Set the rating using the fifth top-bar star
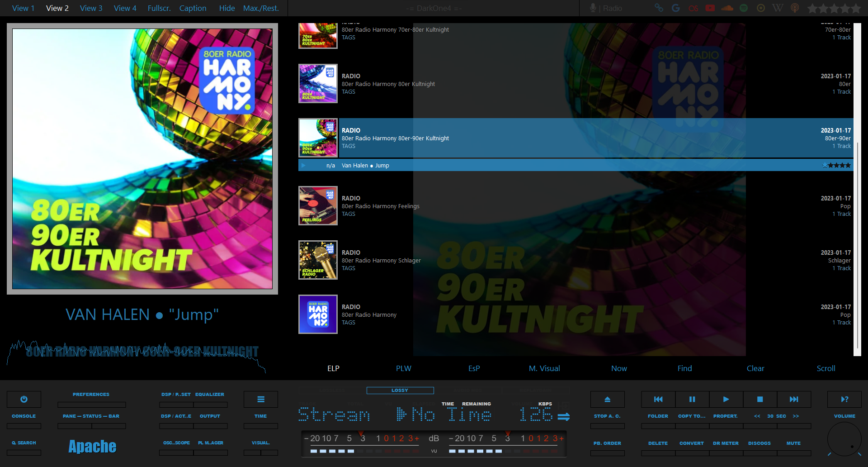Screen dimensions: 868x467 click(856, 8)
